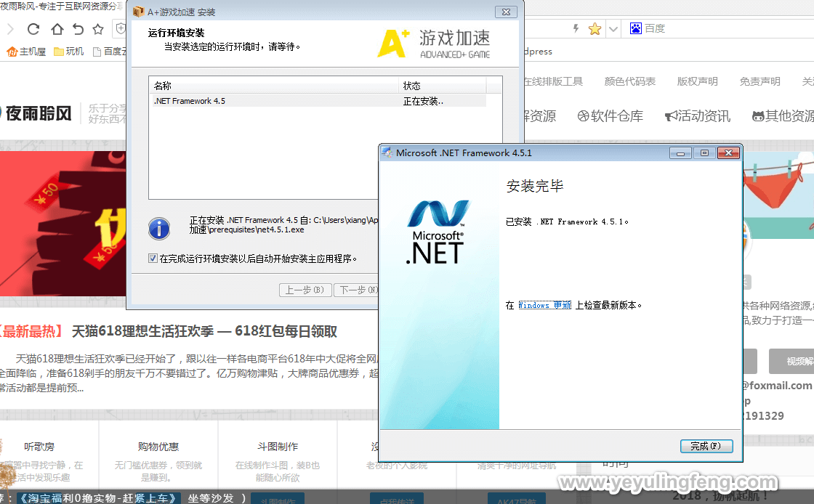Open 在线排版工具 in the top navigation
The image size is (814, 504).
[x=553, y=81]
